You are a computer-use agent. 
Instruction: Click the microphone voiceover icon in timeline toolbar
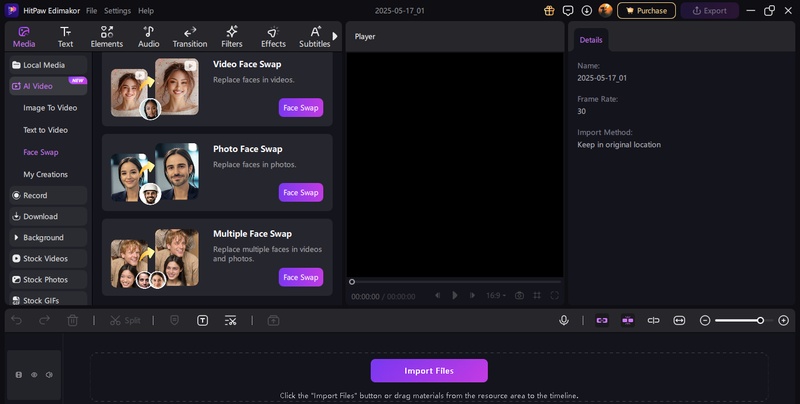click(x=564, y=320)
